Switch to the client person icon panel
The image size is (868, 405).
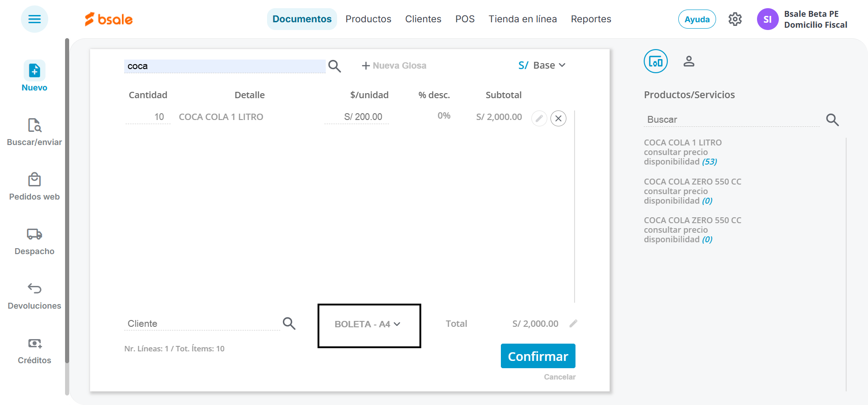pyautogui.click(x=689, y=61)
